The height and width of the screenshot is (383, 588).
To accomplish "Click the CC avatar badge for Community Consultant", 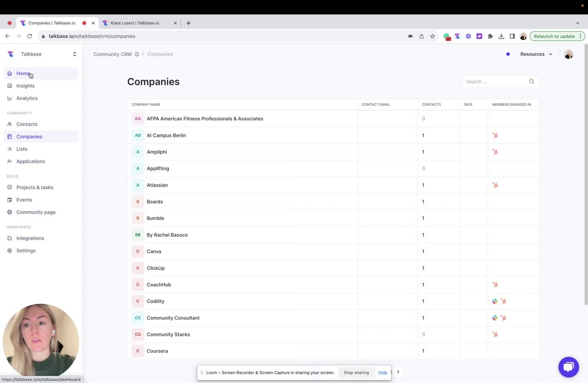I will 138,318.
